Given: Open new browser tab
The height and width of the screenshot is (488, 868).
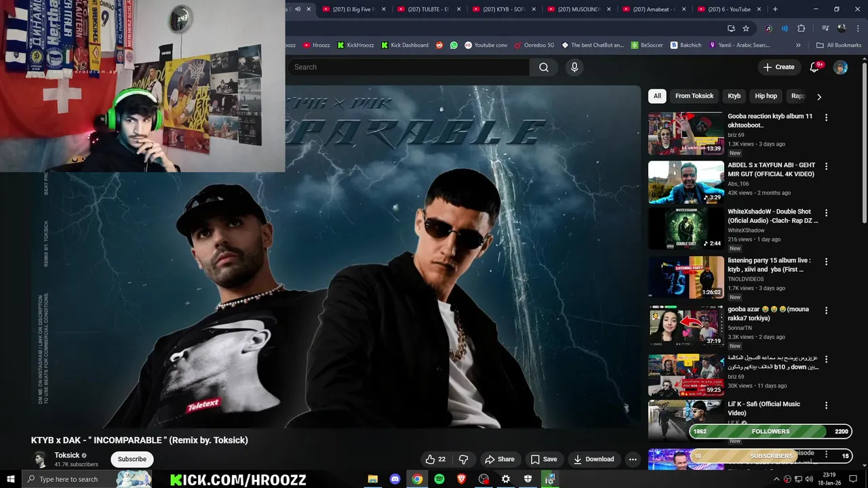Looking at the screenshot, I should [x=775, y=9].
